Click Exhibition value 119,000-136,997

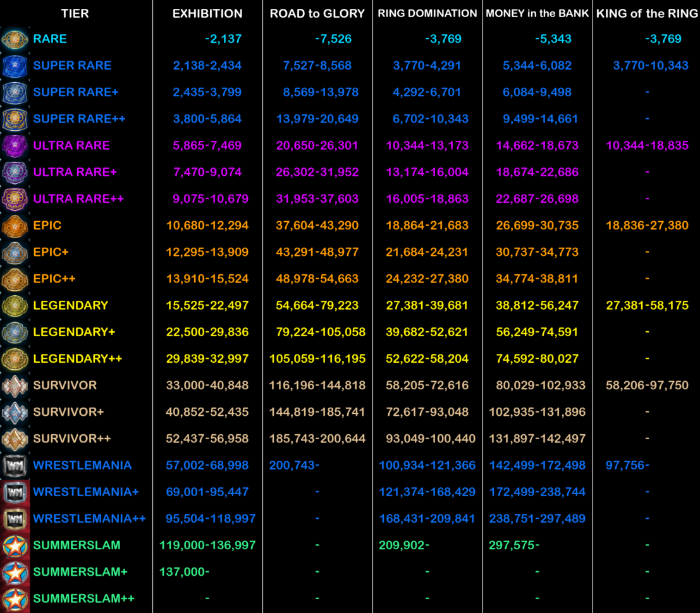(x=207, y=545)
